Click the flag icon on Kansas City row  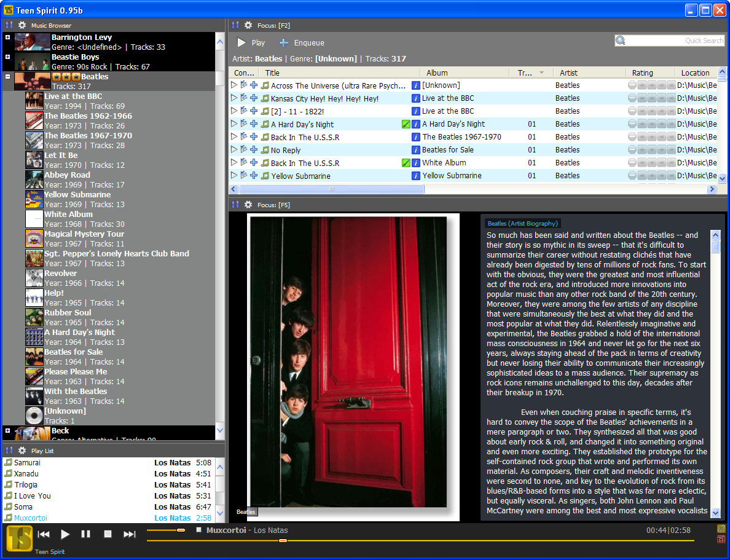(243, 98)
